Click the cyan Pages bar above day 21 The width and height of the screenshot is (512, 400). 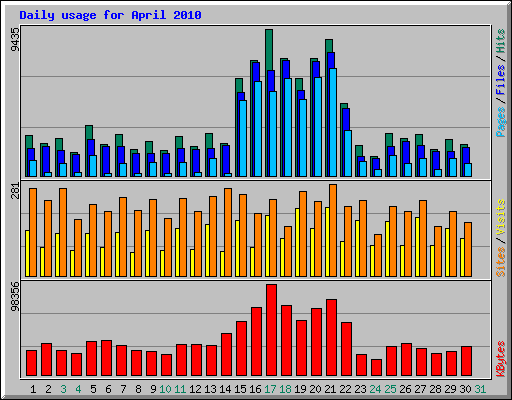[333, 122]
